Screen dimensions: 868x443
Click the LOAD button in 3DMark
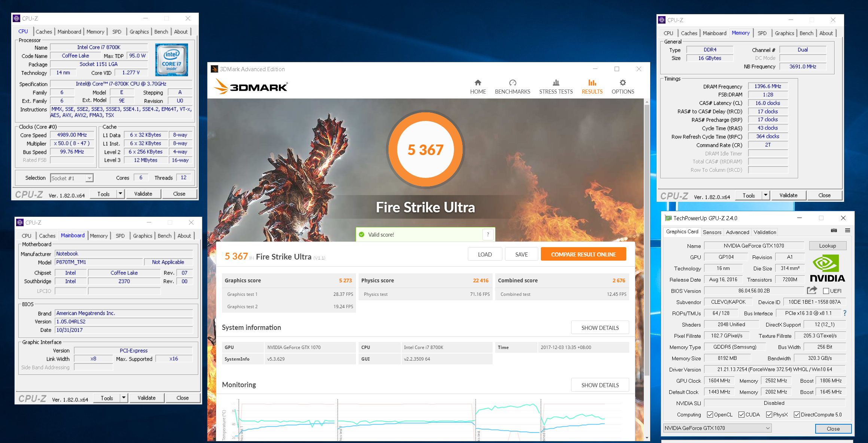click(485, 254)
